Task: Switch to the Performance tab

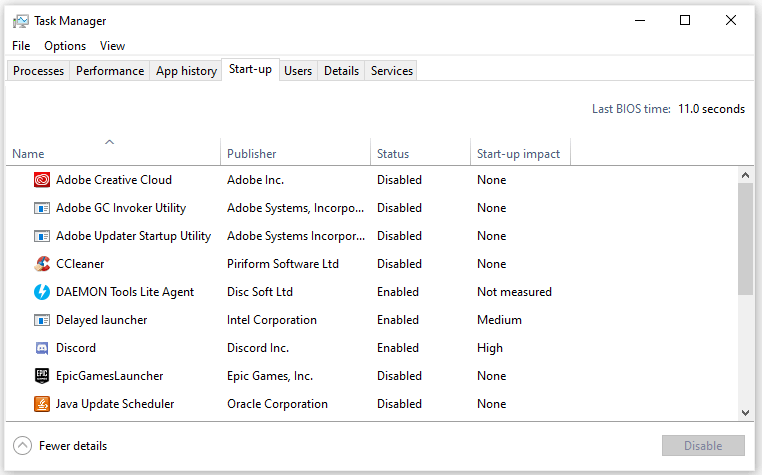Action: tap(110, 71)
